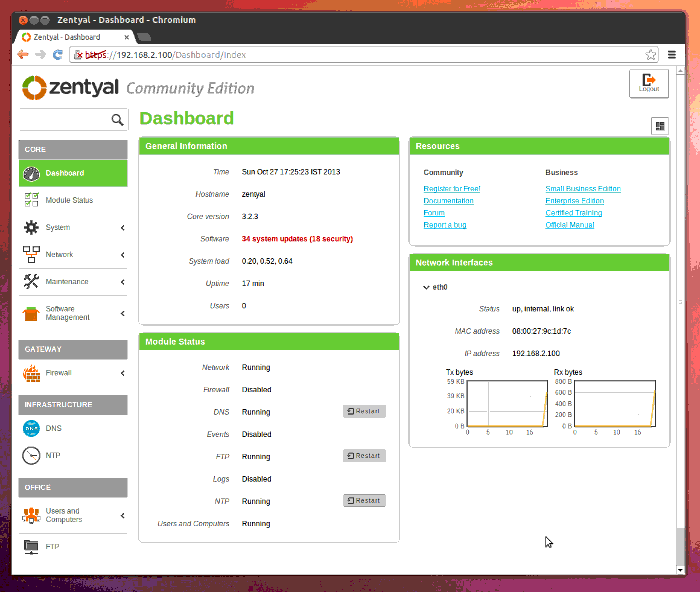Viewport: 700px width, 592px height.
Task: Click the Network topology icon
Action: click(x=31, y=254)
